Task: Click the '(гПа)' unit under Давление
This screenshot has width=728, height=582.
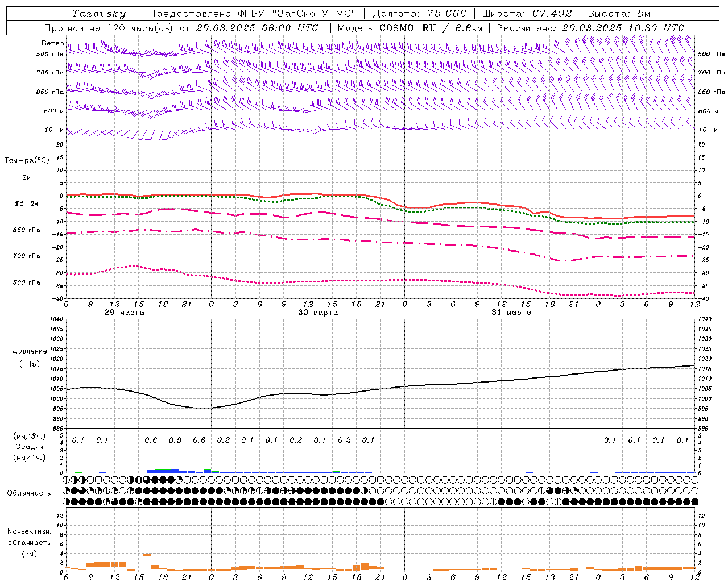Action: 30,364
